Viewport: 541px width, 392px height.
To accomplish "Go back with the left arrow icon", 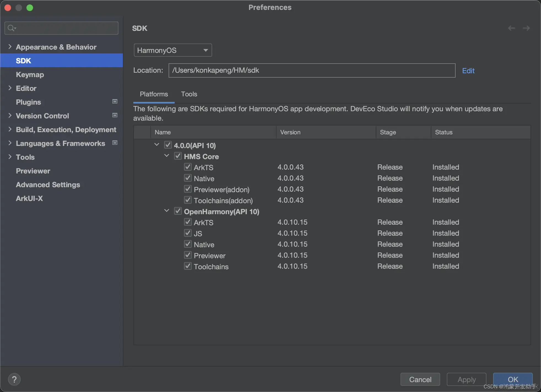I will (512, 28).
